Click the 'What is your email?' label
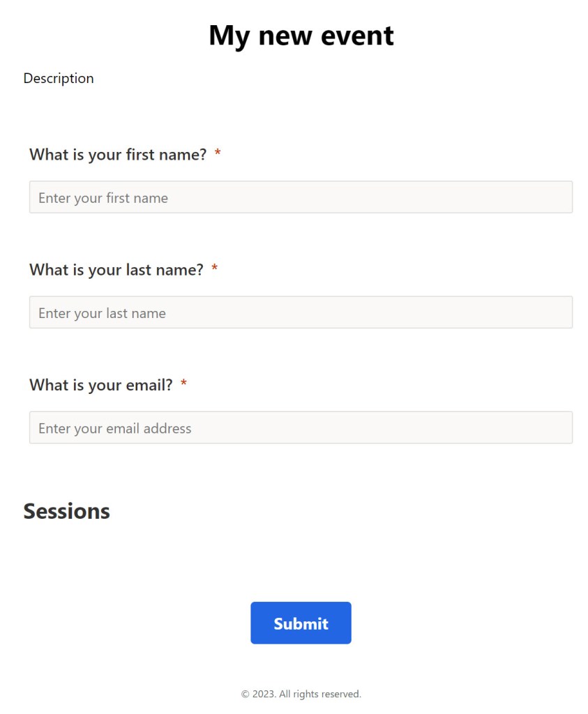Screen dimensions: 588x714 pyautogui.click(x=101, y=384)
